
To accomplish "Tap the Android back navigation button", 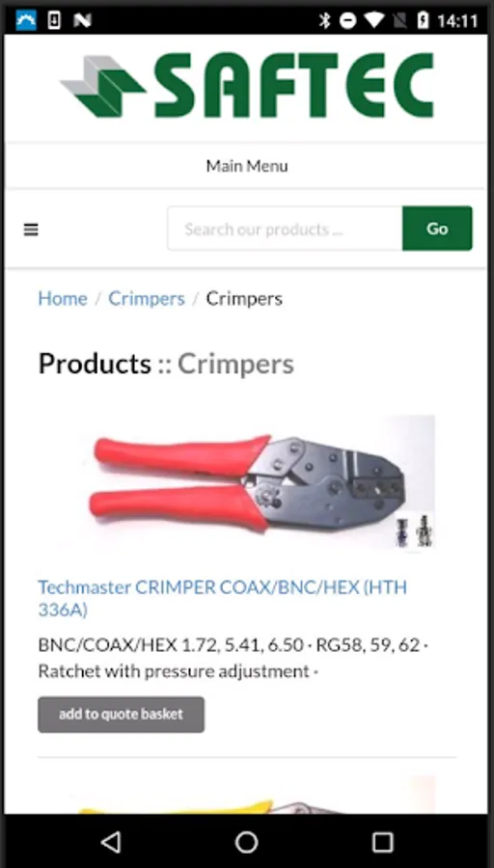I will point(111,843).
